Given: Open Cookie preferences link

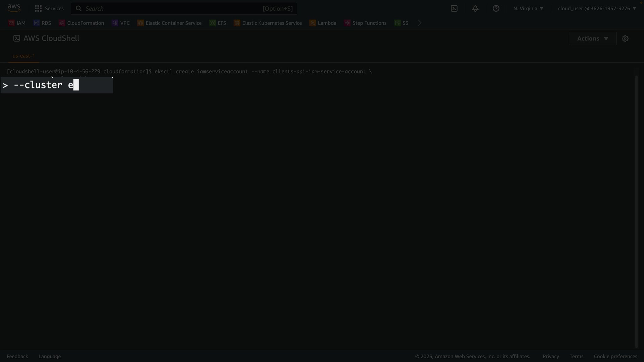Looking at the screenshot, I should [615, 356].
